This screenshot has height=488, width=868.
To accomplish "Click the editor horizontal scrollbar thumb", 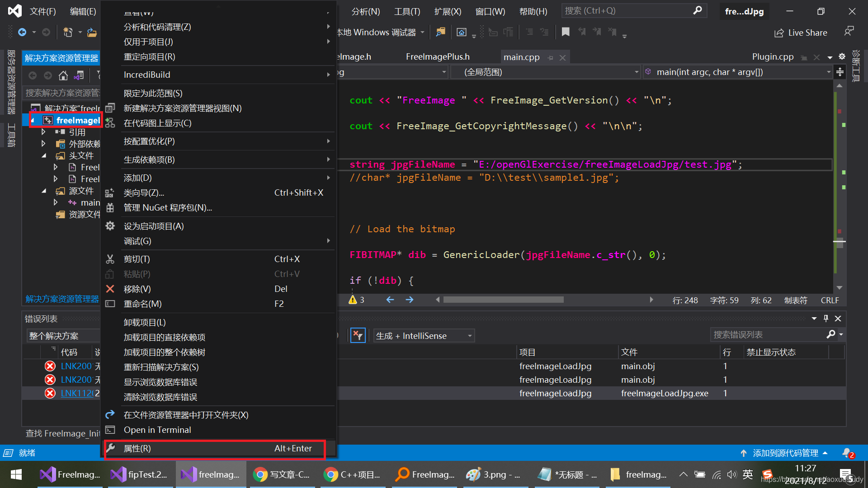I will (x=503, y=300).
